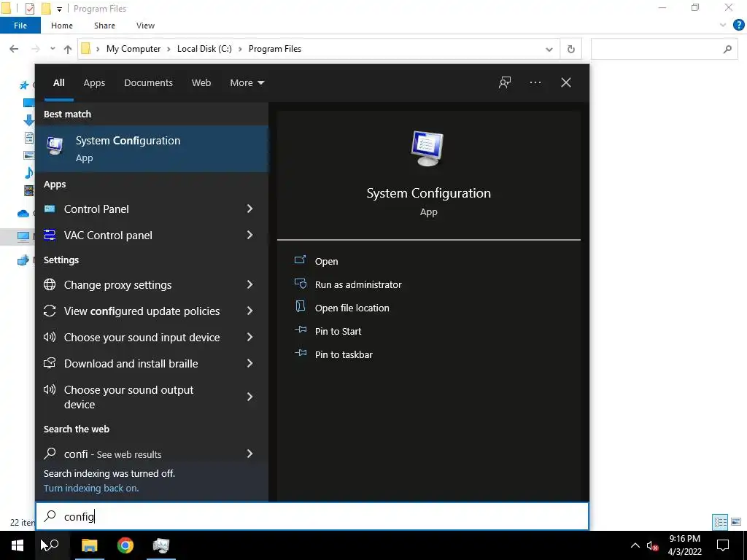
Task: Open the address bar history dropdown
Action: [x=549, y=49]
